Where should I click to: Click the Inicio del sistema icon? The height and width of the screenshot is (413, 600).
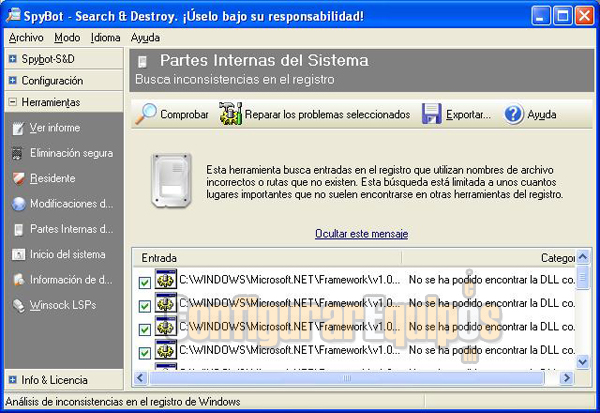tap(18, 255)
